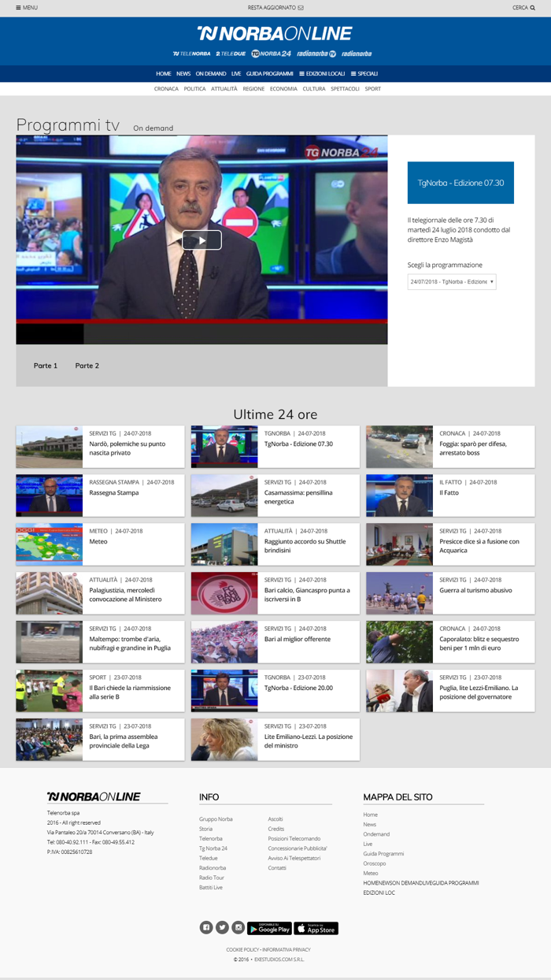Open COOKIE POLICY footer link
This screenshot has height=980, width=551.
(242, 950)
